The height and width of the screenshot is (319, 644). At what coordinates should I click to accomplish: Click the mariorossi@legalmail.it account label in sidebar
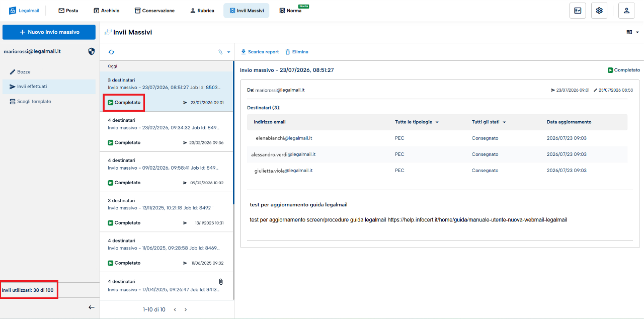pyautogui.click(x=32, y=51)
